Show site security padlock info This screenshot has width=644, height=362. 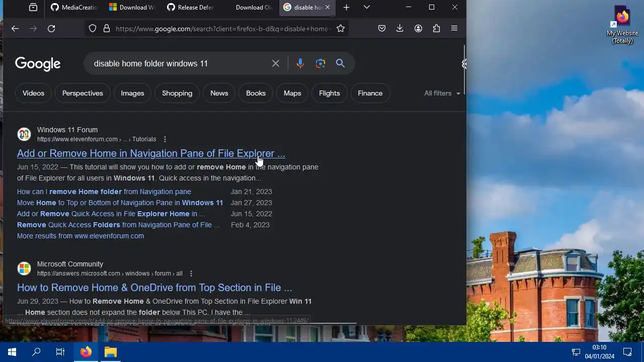tap(107, 29)
